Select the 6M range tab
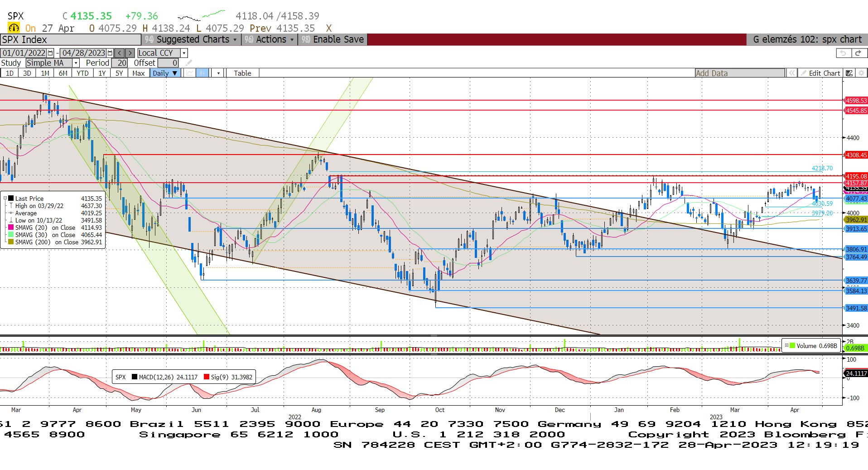868x470 pixels. coord(63,73)
